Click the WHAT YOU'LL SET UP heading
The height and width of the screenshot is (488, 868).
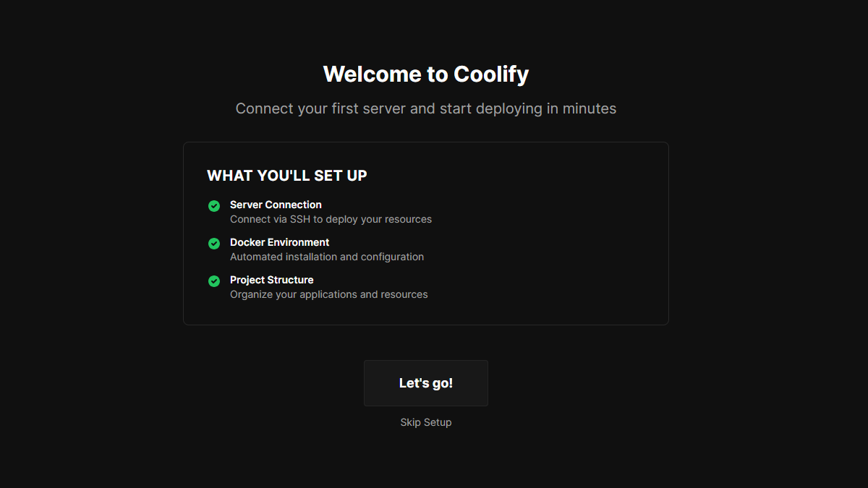(x=287, y=176)
